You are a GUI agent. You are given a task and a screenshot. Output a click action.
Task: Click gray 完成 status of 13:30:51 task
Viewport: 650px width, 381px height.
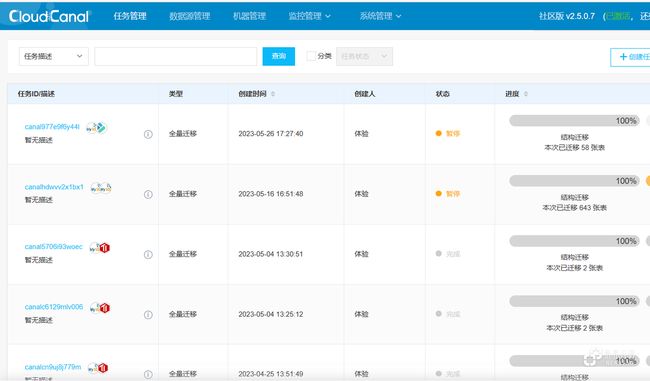[x=448, y=254]
